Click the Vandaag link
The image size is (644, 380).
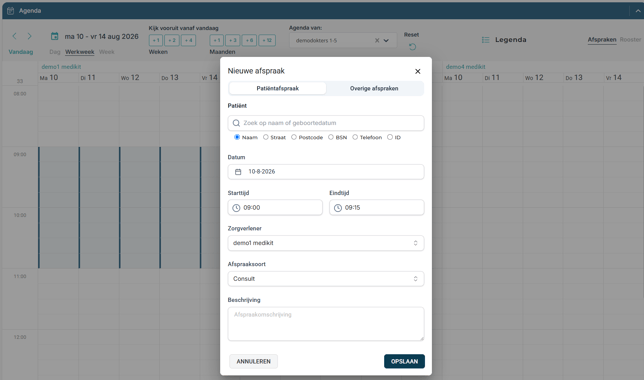21,52
